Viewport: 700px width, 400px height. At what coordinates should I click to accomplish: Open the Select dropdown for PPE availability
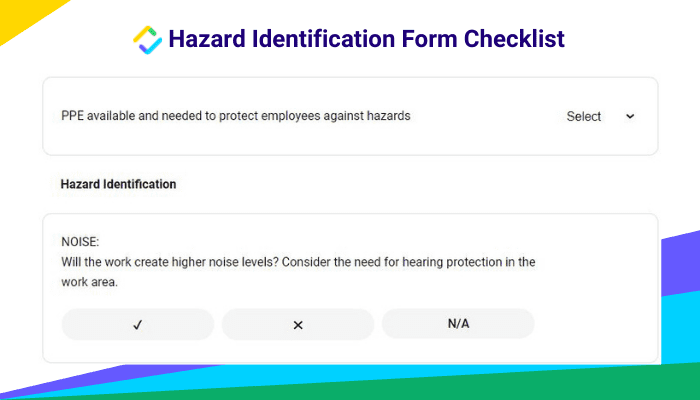pos(600,117)
